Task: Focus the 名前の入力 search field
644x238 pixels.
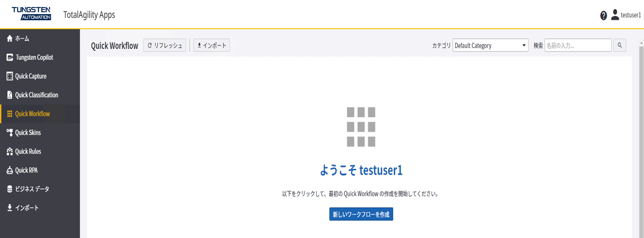Action: [578, 45]
